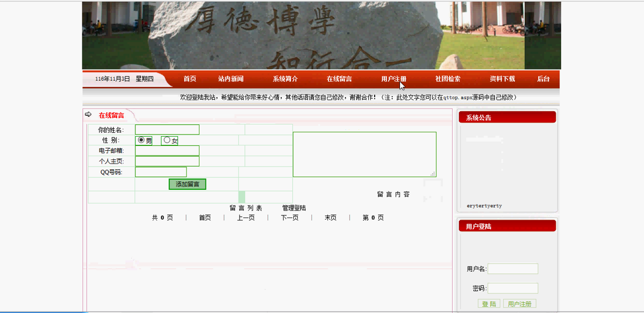Go to 首页 in the pagination row
Screen dimensions: 644x313
point(205,218)
